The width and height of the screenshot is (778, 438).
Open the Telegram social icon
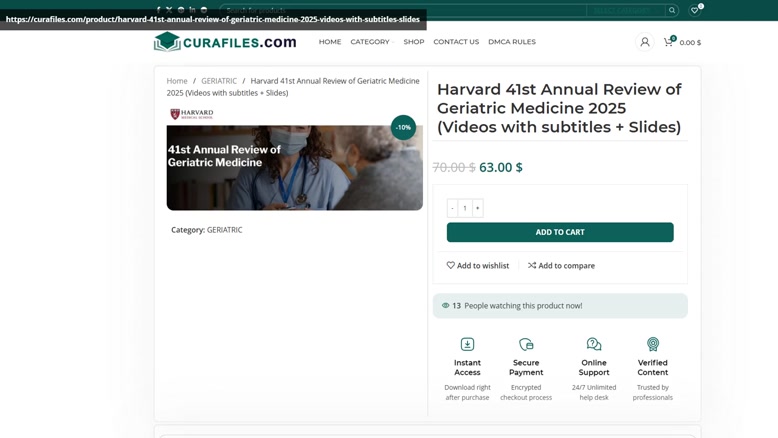pos(204,9)
